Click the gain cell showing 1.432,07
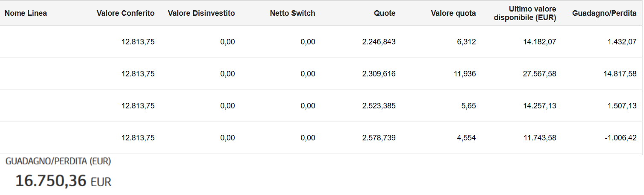This screenshot has width=644, height=195. click(x=622, y=42)
